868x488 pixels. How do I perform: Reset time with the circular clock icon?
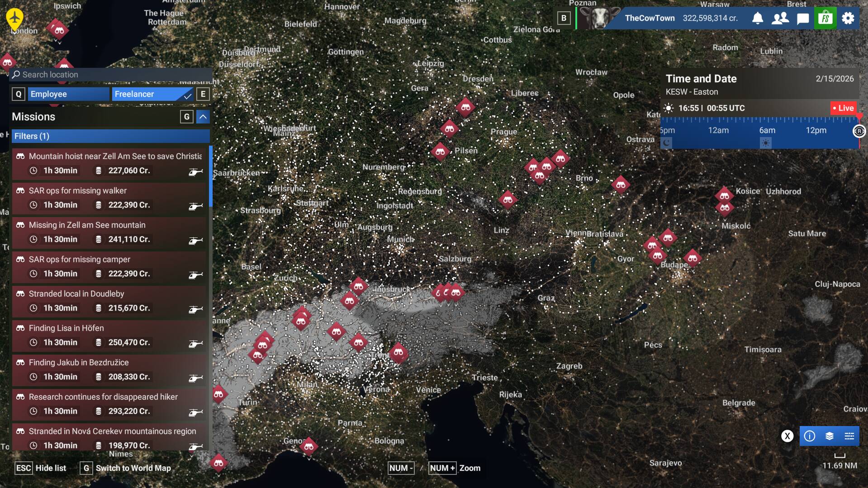click(859, 131)
